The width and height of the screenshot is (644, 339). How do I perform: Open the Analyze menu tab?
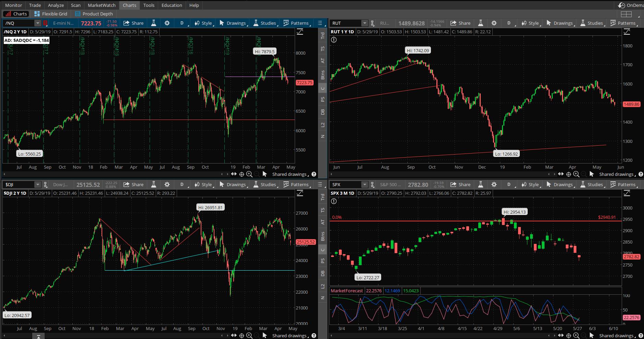tap(56, 5)
